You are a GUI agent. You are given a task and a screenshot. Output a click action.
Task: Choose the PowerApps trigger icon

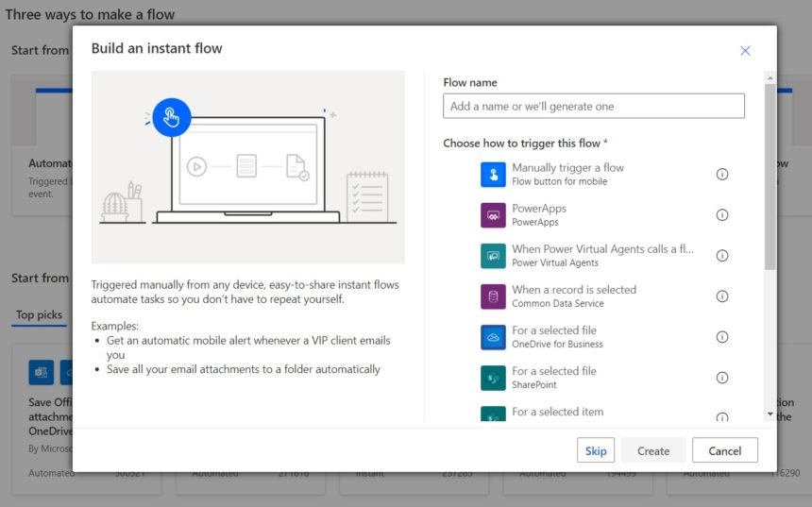[493, 215]
